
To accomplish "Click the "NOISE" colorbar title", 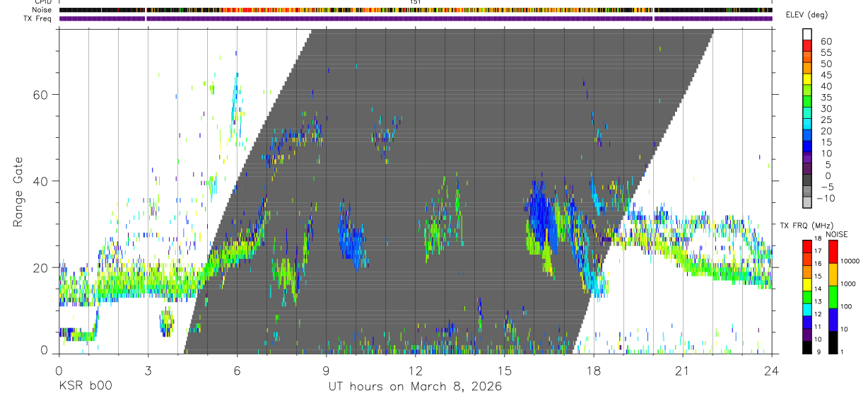I will point(836,234).
